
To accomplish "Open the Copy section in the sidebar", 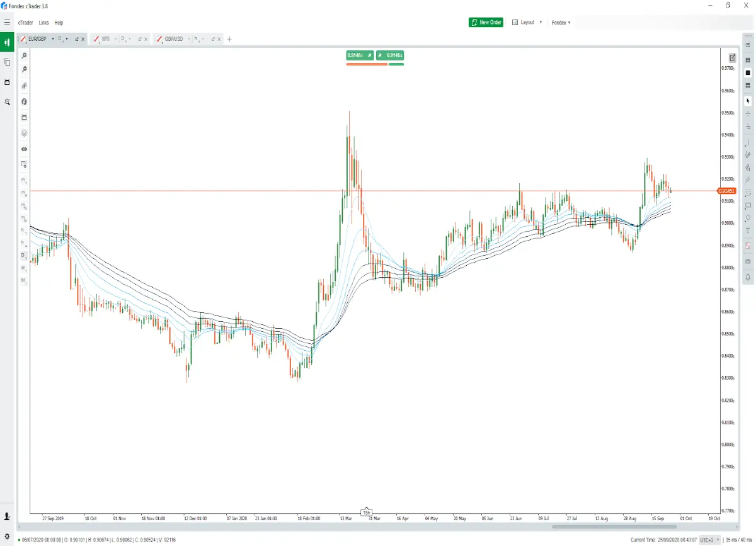I will tap(7, 62).
